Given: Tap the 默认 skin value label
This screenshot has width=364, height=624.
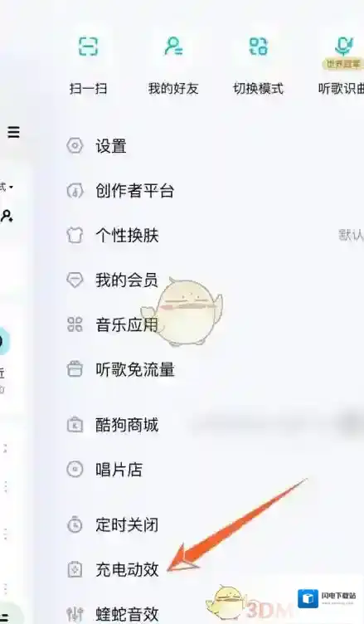Looking at the screenshot, I should pos(351,235).
